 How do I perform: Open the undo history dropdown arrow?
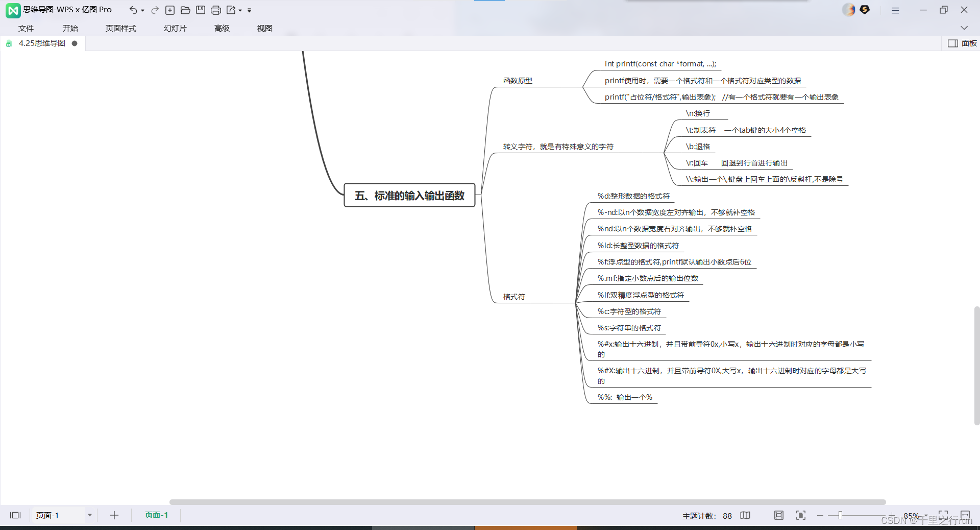pyautogui.click(x=142, y=10)
